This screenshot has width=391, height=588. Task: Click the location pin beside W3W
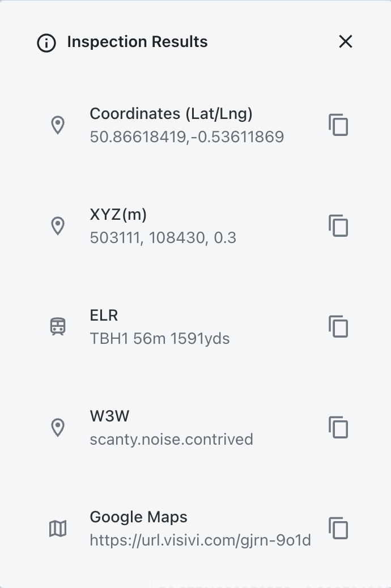click(x=58, y=428)
